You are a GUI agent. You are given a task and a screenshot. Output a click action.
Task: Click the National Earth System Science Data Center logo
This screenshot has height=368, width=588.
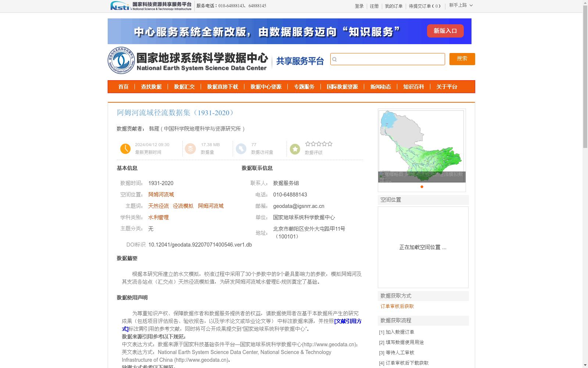(x=188, y=60)
